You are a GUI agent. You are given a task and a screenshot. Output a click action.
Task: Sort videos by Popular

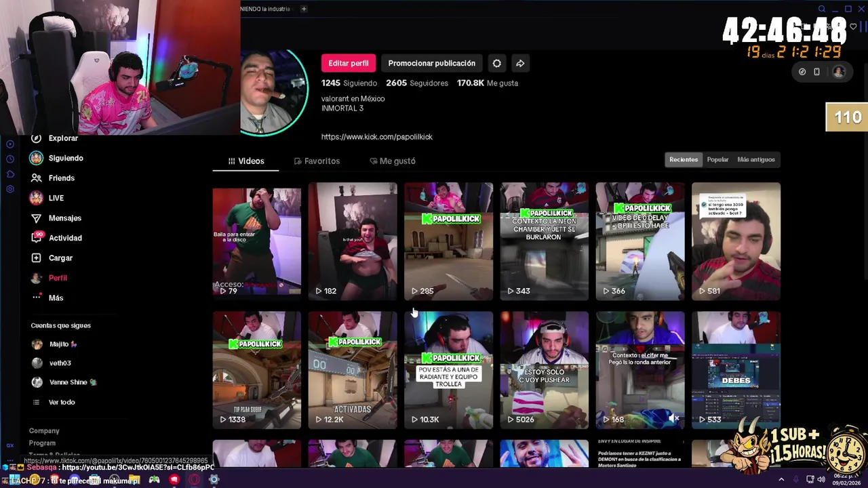point(717,159)
